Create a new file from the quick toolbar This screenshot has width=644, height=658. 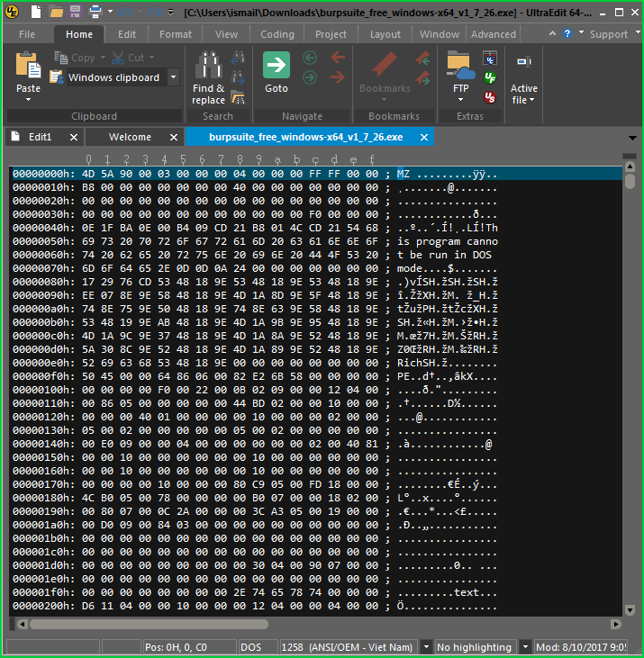pos(36,13)
